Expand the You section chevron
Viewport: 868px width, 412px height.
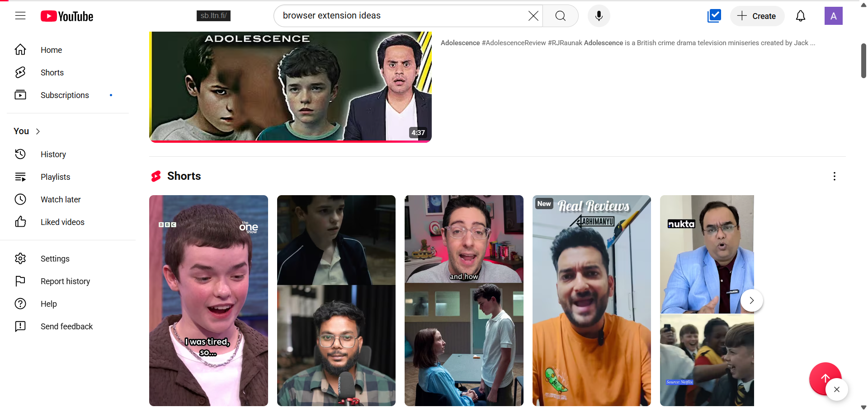[x=38, y=131]
